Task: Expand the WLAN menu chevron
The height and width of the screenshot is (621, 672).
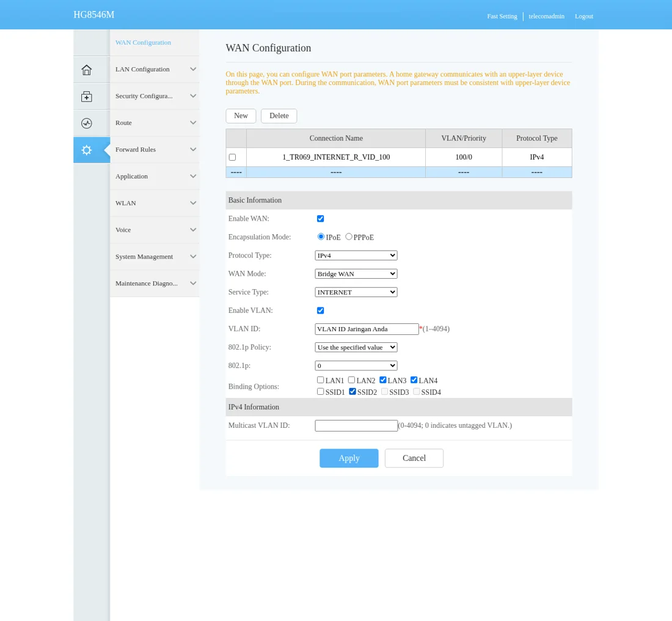Action: pyautogui.click(x=193, y=203)
